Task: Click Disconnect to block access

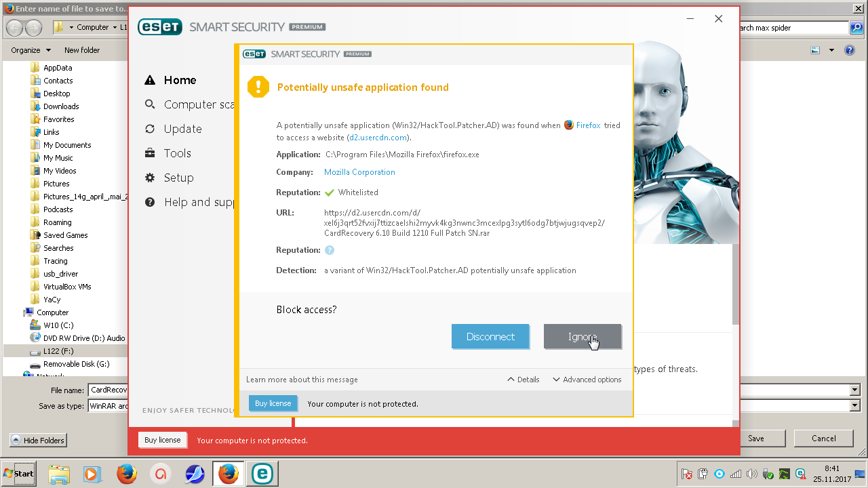Action: (x=490, y=337)
